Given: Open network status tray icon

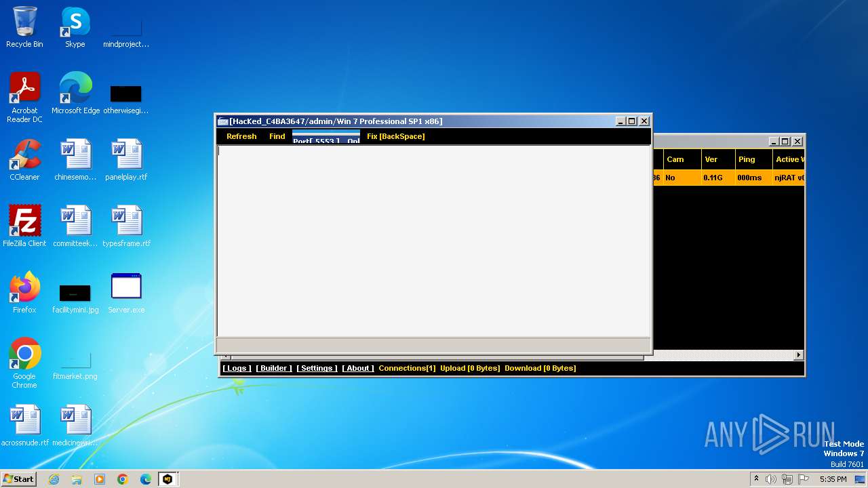Looking at the screenshot, I should (x=787, y=479).
